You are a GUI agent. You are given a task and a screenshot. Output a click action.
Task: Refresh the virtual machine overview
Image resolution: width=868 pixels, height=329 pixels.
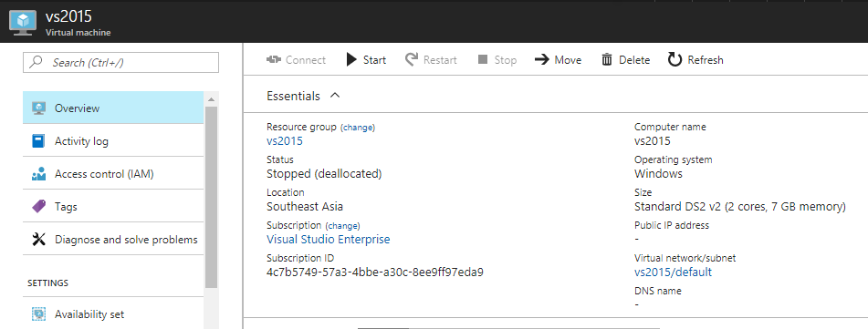click(x=695, y=60)
